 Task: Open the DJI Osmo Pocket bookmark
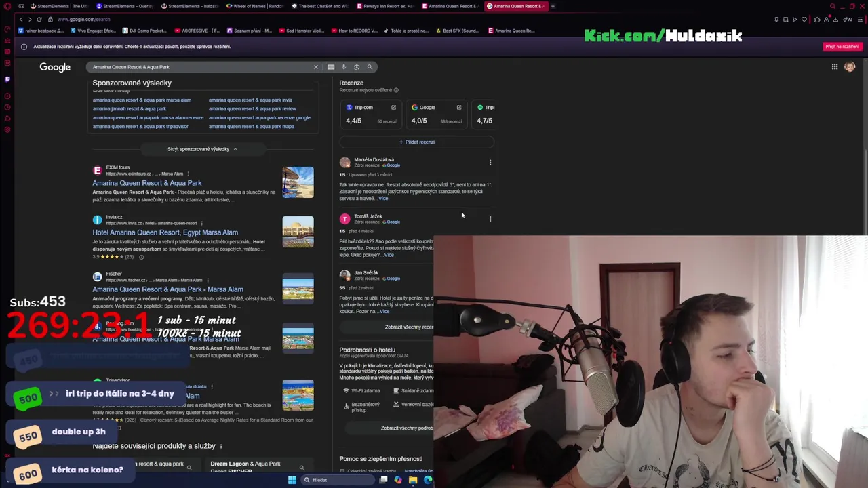(x=144, y=30)
